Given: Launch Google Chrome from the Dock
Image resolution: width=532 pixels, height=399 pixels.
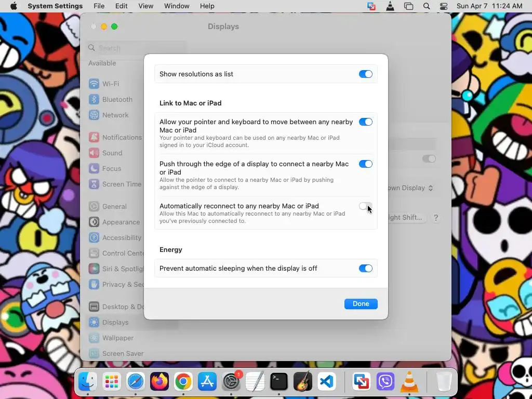Looking at the screenshot, I should (183, 382).
